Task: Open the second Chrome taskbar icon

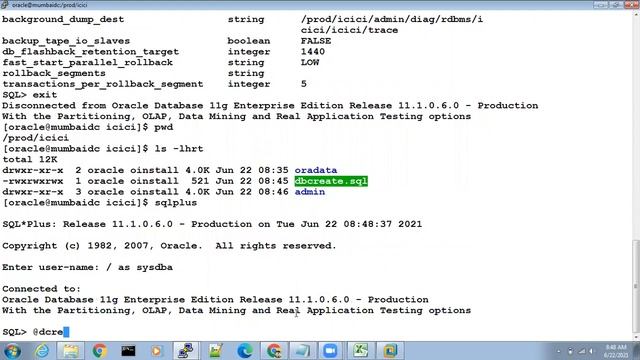Action: pyautogui.click(x=273, y=351)
